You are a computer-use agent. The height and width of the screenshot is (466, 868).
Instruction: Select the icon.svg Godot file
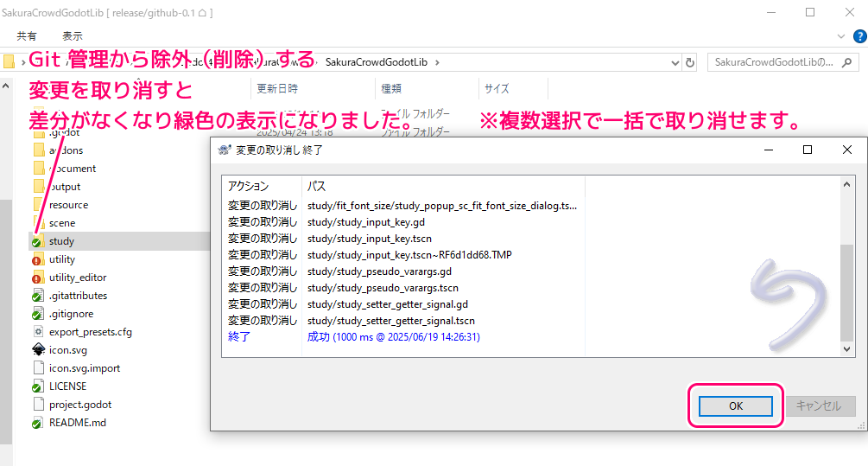[x=67, y=350]
